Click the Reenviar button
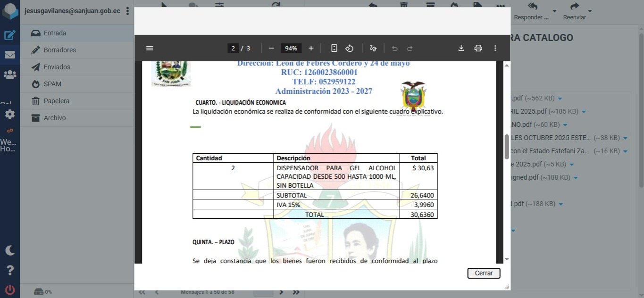 pyautogui.click(x=574, y=11)
